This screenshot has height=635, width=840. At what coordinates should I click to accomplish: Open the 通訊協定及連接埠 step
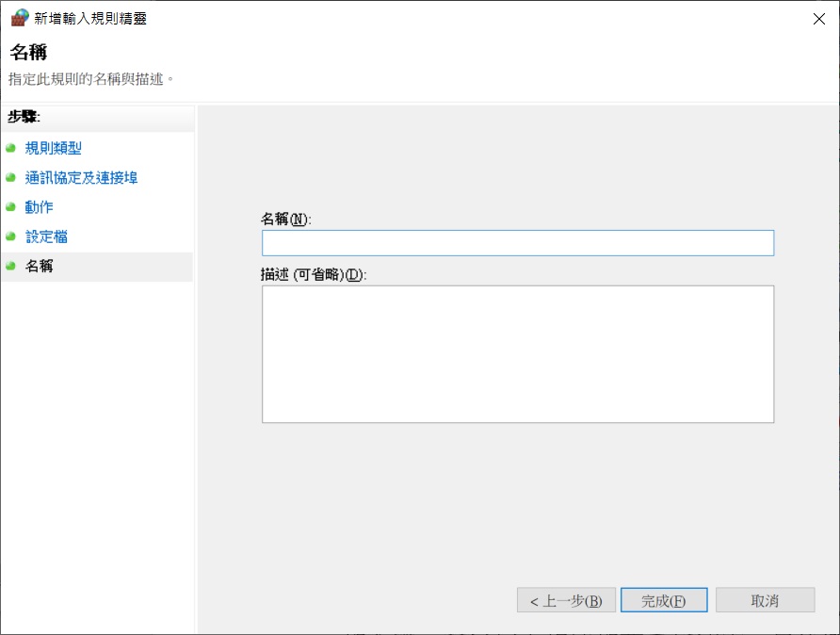81,177
